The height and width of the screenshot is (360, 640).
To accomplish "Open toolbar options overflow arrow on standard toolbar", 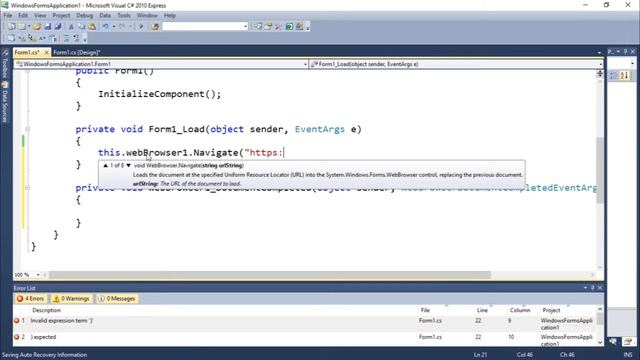I will 308,27.
